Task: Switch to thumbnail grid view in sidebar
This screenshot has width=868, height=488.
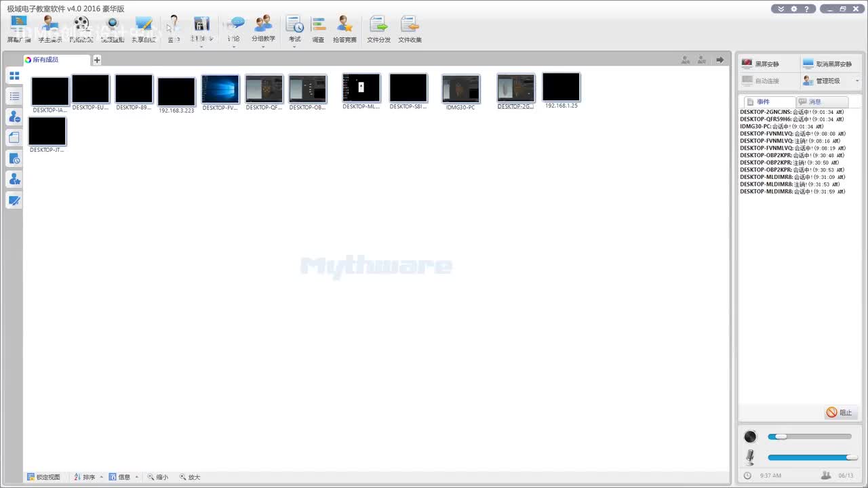Action: (14, 76)
